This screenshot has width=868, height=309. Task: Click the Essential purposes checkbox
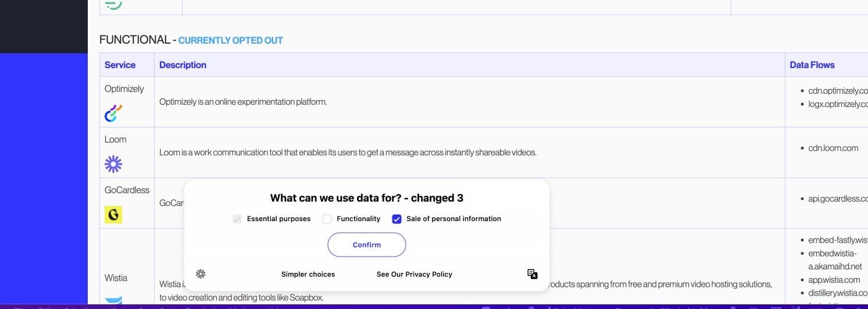[237, 219]
